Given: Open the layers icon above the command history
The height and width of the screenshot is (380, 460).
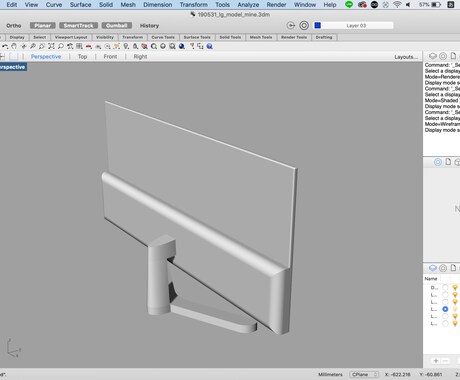Looking at the screenshot, I should click(x=433, y=56).
